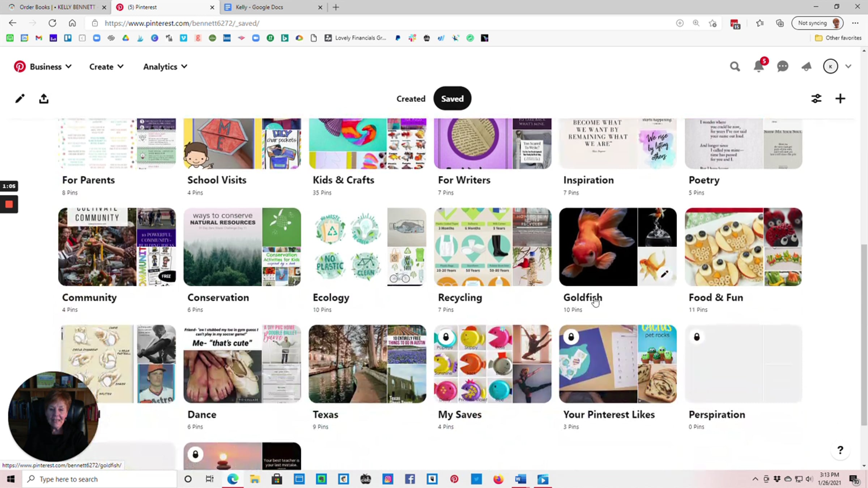Open the Analytics dropdown menu
868x488 pixels.
(x=165, y=67)
